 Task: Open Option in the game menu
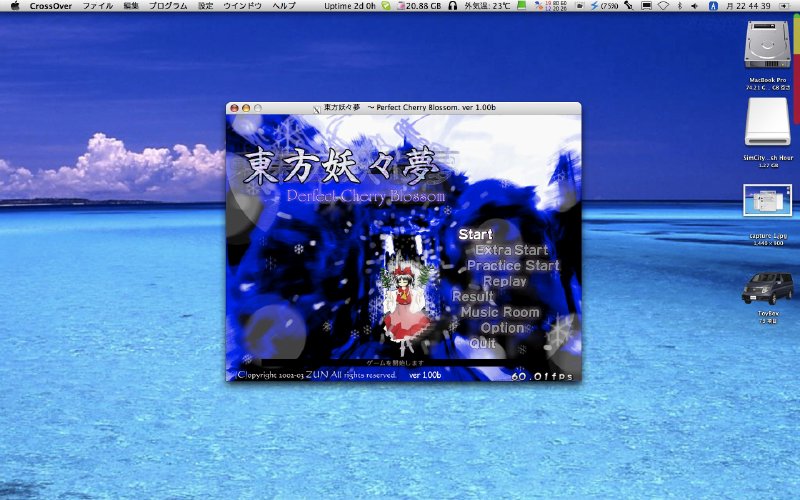503,328
